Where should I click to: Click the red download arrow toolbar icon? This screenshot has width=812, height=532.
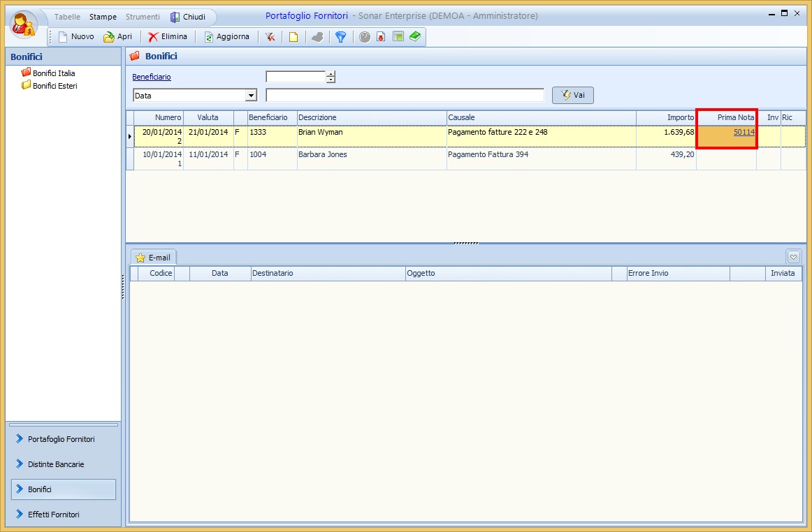(x=381, y=37)
